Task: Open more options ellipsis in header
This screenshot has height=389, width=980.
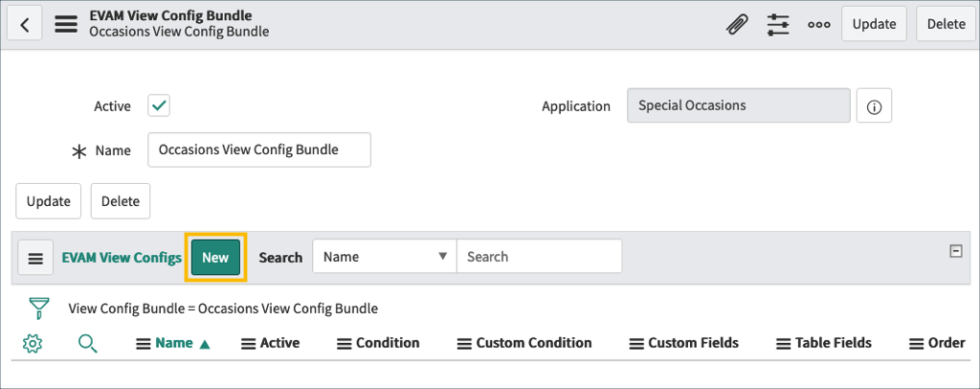Action: pyautogui.click(x=819, y=24)
